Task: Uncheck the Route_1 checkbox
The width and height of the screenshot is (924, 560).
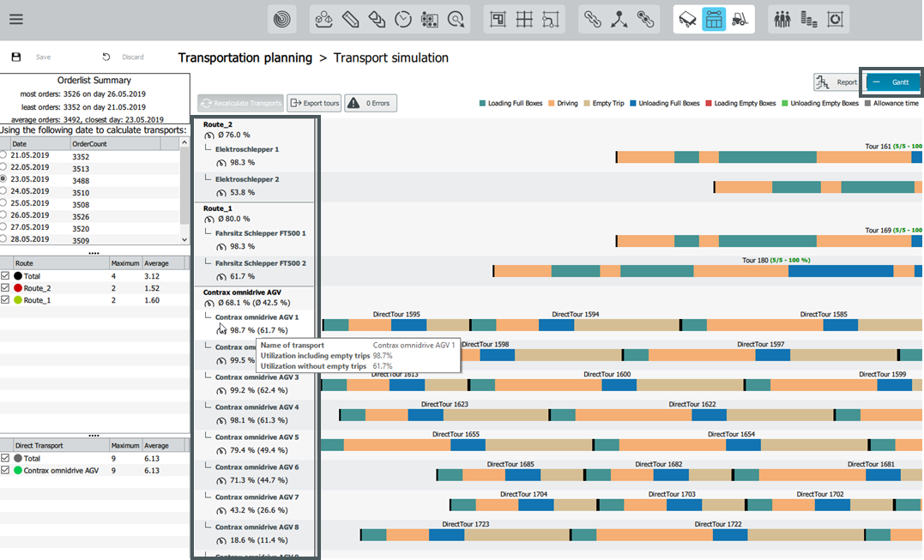Action: [5, 300]
